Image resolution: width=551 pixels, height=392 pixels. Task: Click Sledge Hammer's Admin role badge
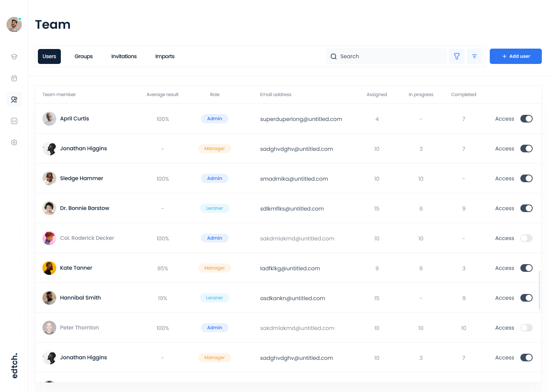[x=215, y=178]
